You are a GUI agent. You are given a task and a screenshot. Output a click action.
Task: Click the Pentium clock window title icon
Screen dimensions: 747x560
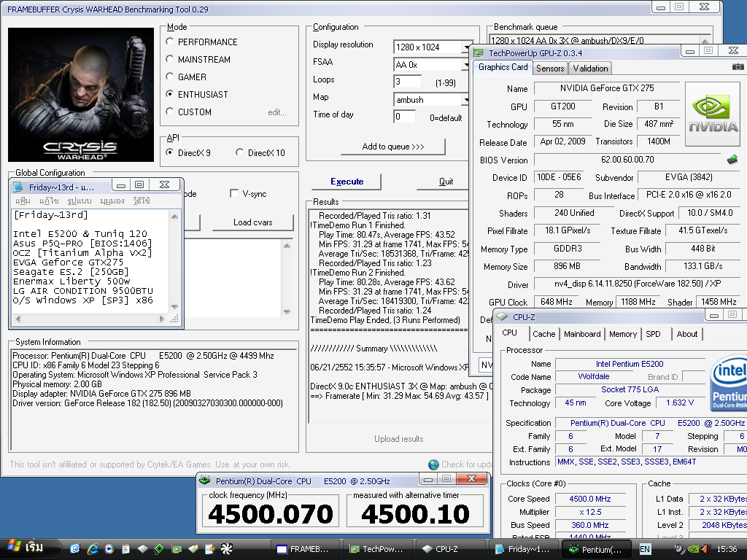pos(204,481)
